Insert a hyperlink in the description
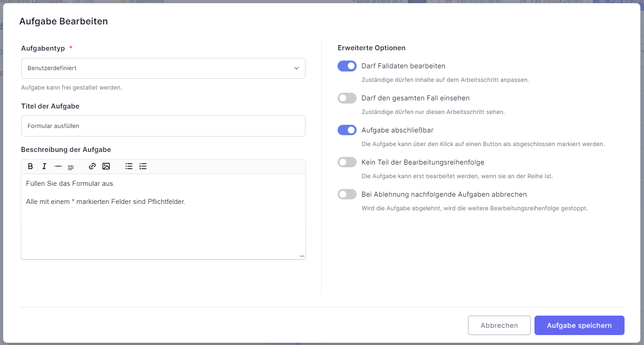The width and height of the screenshot is (644, 345). coord(92,166)
